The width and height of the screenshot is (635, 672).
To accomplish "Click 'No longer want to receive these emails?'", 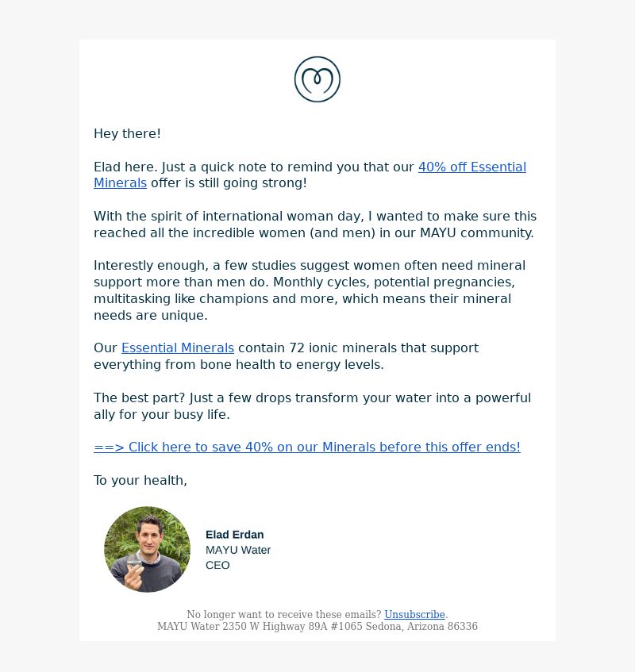I will pos(284,614).
